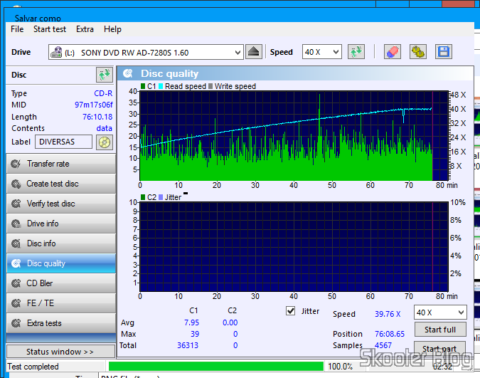Select the Disc quality section

(x=61, y=263)
